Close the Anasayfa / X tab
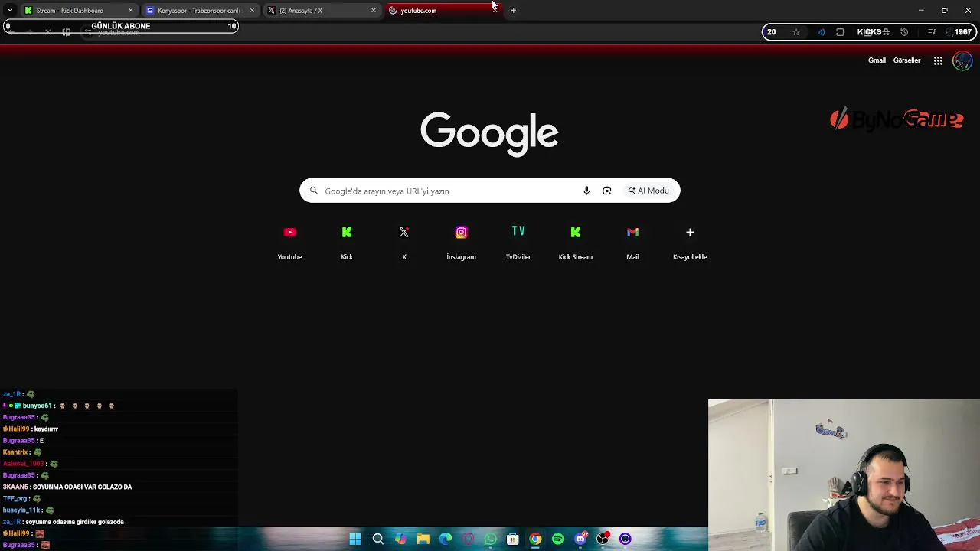 pyautogui.click(x=374, y=11)
